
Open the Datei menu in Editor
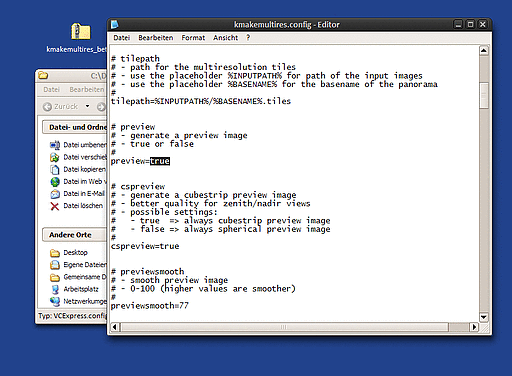click(122, 38)
